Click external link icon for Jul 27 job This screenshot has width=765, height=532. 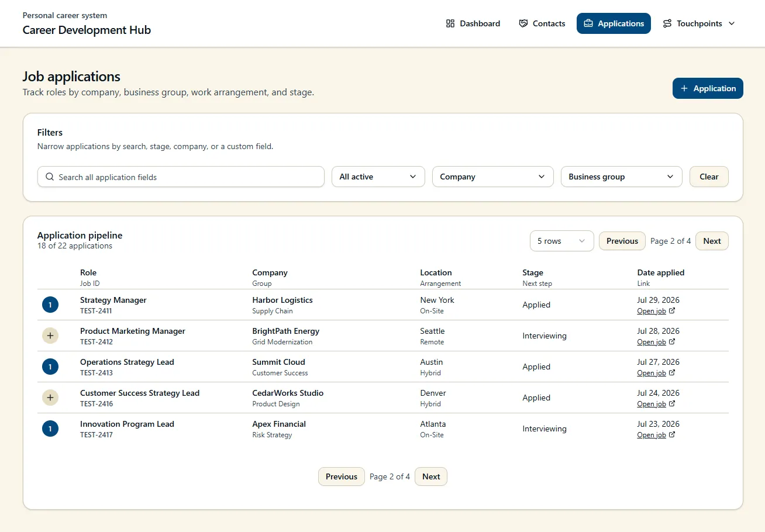[672, 372]
